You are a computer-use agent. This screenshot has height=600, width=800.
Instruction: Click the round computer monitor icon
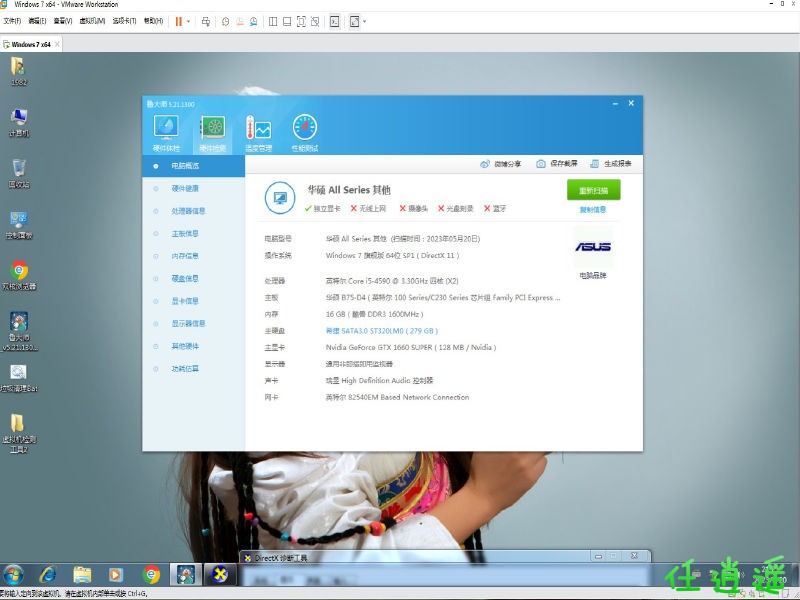coord(280,197)
